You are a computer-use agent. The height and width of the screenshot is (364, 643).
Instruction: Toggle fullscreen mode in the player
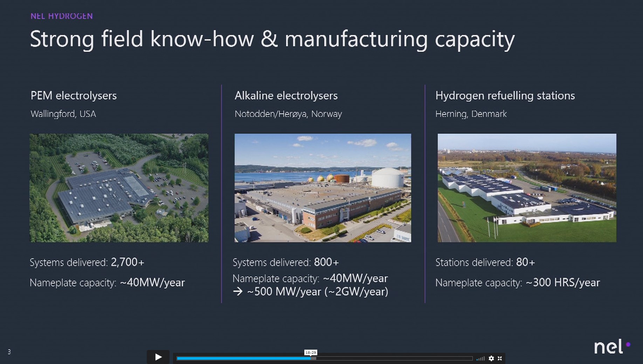pos(500,358)
